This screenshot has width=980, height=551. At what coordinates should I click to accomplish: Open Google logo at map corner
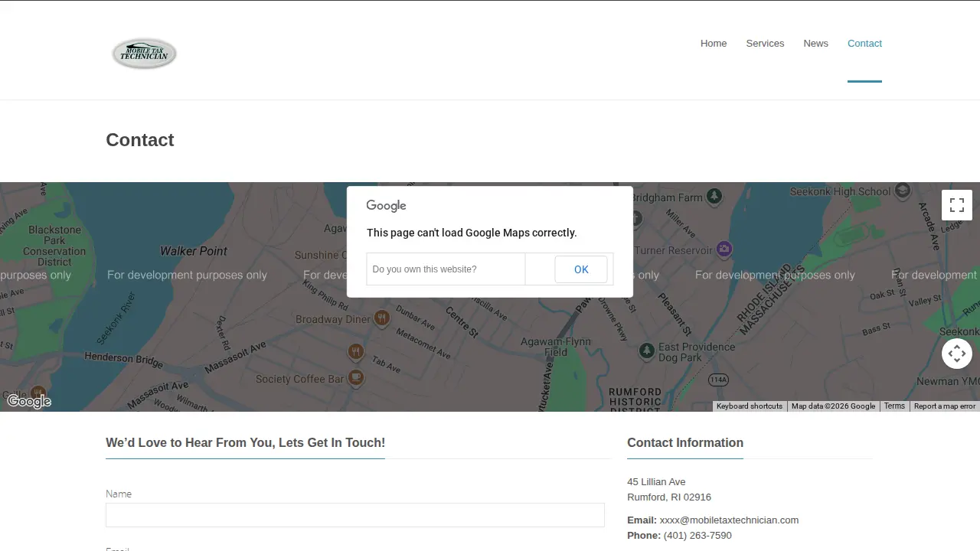click(29, 401)
